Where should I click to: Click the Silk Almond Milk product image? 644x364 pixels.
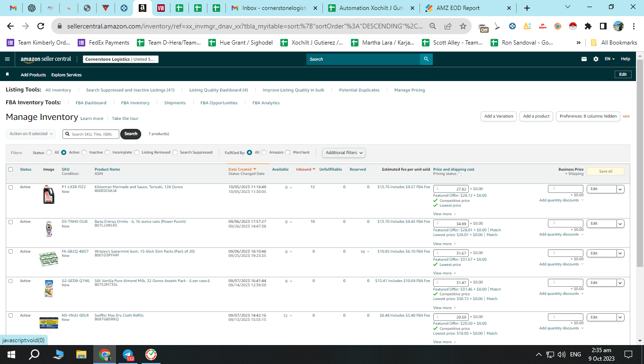(x=49, y=288)
